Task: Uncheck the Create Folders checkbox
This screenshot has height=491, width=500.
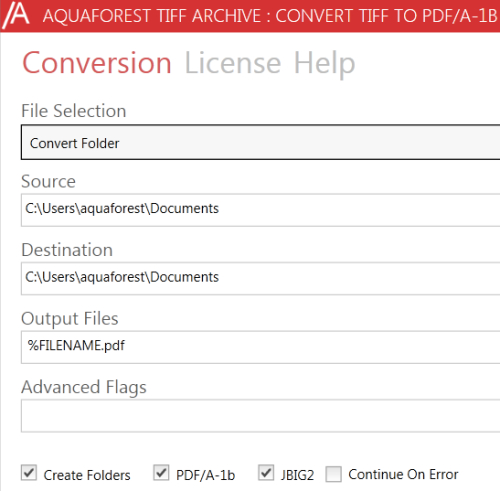Action: click(x=29, y=473)
